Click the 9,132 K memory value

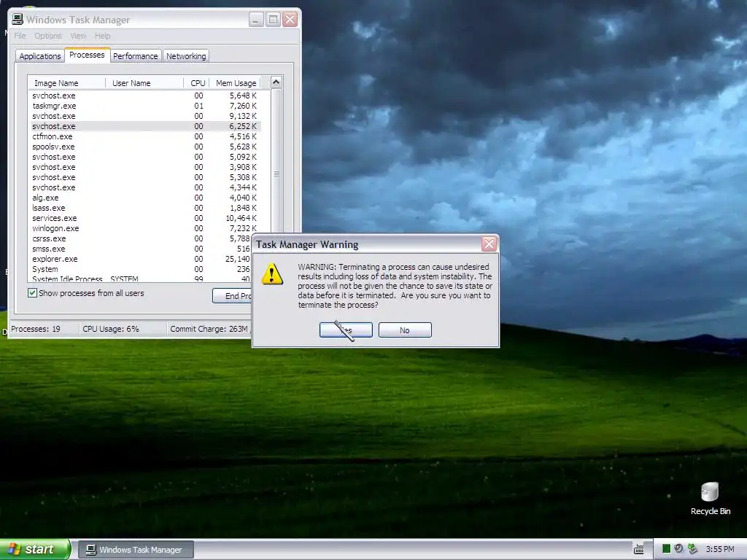[243, 116]
